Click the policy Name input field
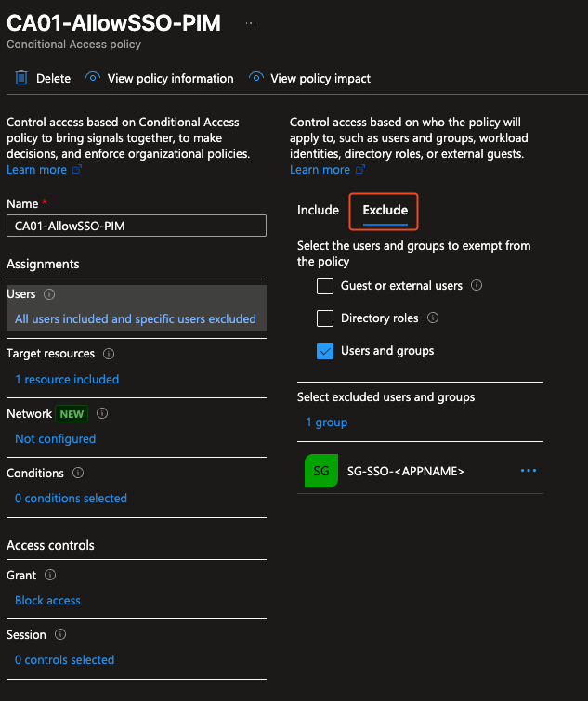 137,226
